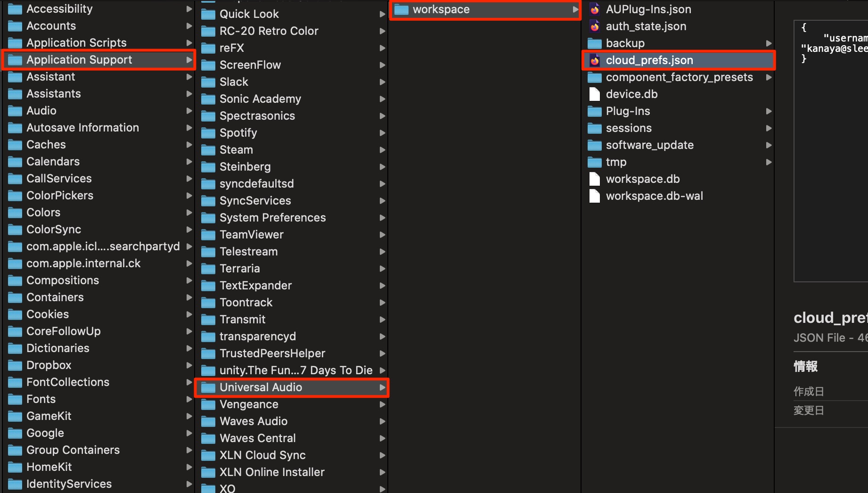
Task: Click the Universal Audio folder icon
Action: click(x=208, y=387)
